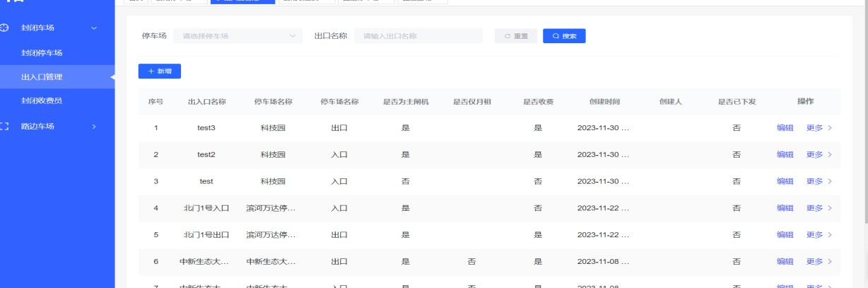Click the 封闭车场 sidebar icon
Image resolution: width=868 pixels, height=288 pixels.
[x=5, y=28]
